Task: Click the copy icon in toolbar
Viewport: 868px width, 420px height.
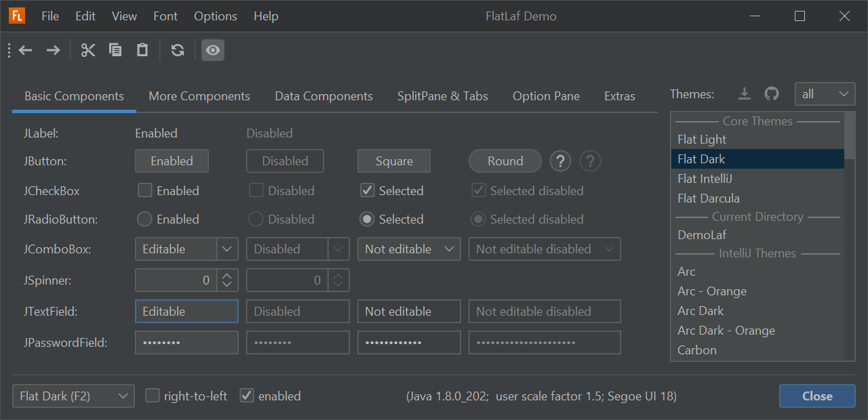Action: click(115, 50)
